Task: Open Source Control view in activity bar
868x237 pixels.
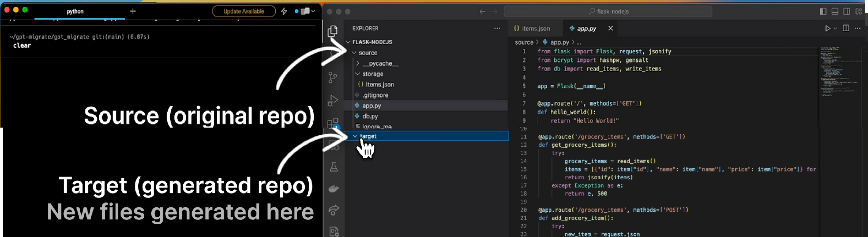Action: pyautogui.click(x=332, y=78)
